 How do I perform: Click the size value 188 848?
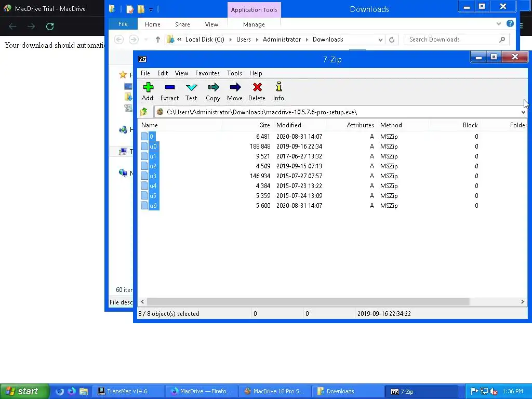coord(260,146)
